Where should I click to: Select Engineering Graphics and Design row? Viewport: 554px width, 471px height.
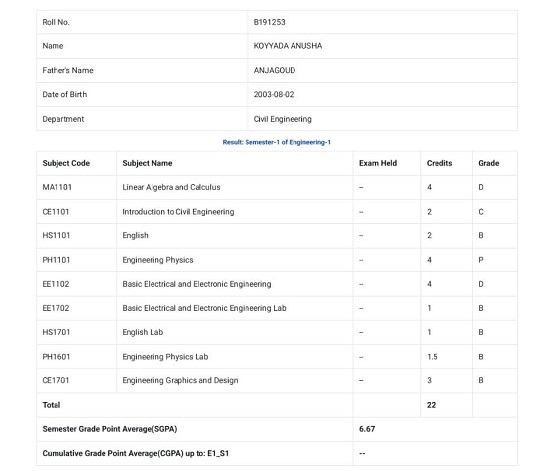pyautogui.click(x=277, y=381)
